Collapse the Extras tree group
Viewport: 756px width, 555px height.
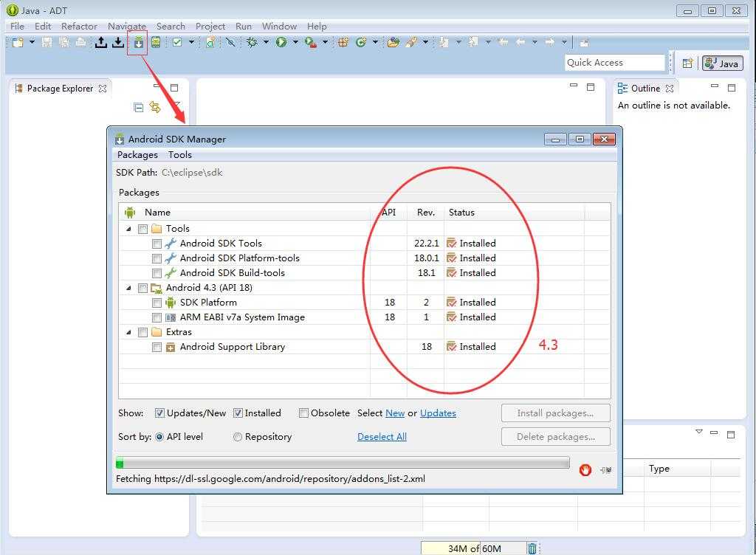pos(128,332)
